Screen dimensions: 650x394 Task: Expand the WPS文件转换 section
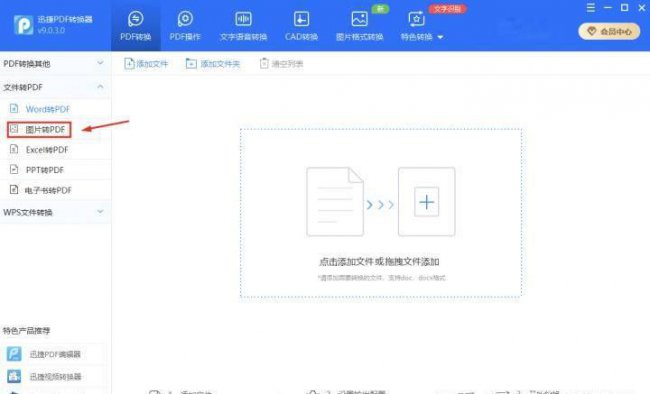pyautogui.click(x=56, y=212)
